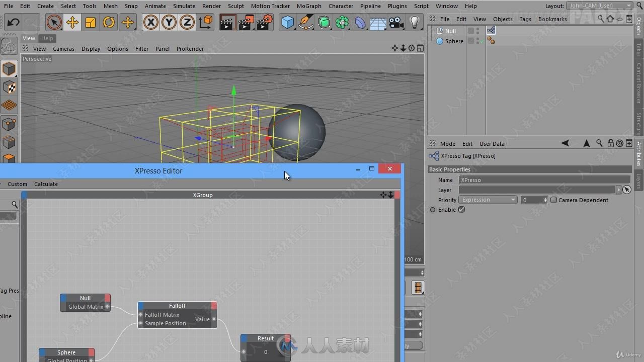Click the Priority value stepper
The width and height of the screenshot is (644, 362).
tap(545, 200)
